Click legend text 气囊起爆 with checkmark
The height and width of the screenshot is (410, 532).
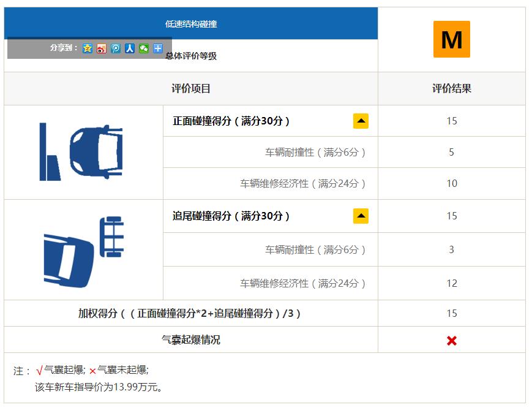[61, 370]
